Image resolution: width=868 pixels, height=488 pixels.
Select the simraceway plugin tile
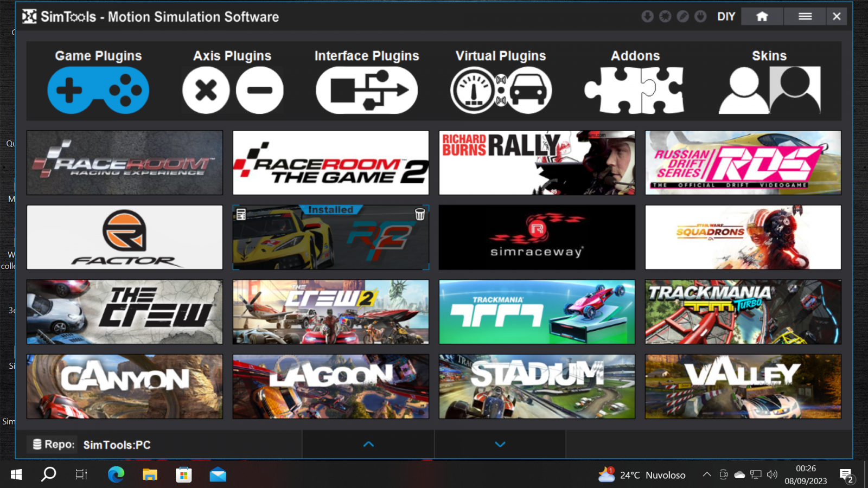(537, 237)
